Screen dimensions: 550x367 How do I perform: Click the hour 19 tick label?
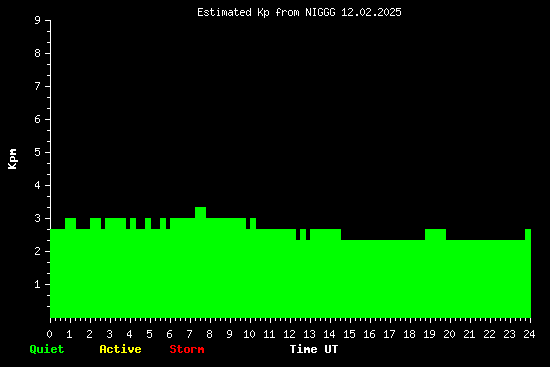429,334
